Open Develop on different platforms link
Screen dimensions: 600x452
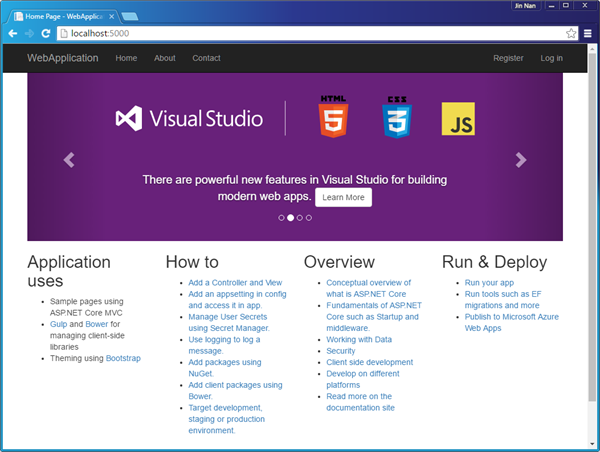363,379
